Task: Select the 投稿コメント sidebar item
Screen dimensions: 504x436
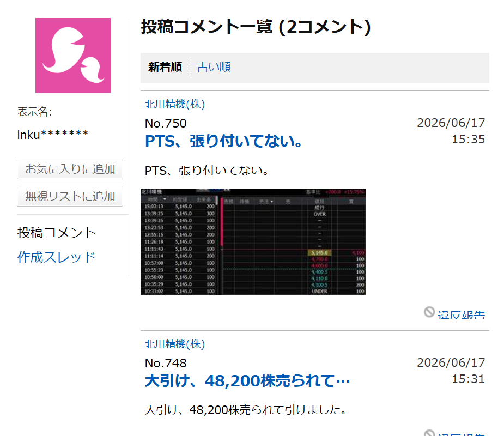Action: pyautogui.click(x=56, y=233)
